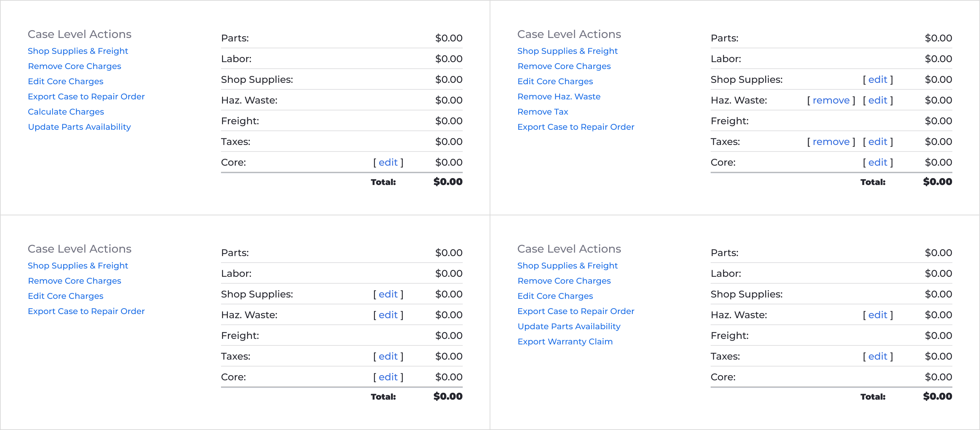980x430 pixels.
Task: Click Remove Tax action link
Action: click(x=542, y=112)
